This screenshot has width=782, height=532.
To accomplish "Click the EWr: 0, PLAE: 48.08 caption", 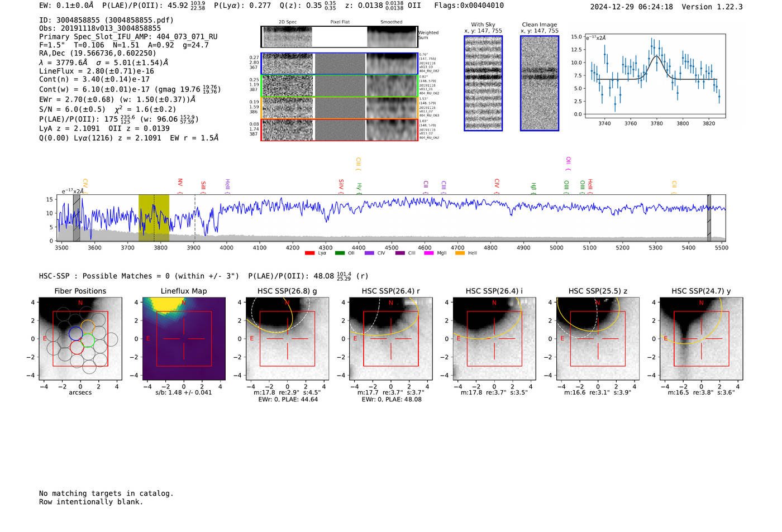I will pyautogui.click(x=392, y=400).
